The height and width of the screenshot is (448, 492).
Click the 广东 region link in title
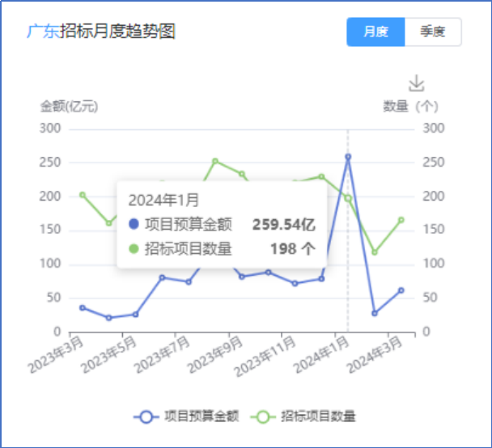(x=43, y=32)
